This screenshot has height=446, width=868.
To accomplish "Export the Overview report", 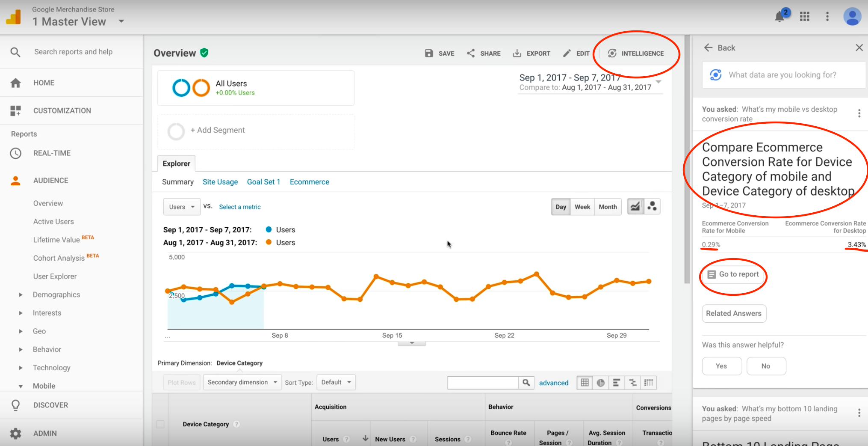I will (x=531, y=53).
